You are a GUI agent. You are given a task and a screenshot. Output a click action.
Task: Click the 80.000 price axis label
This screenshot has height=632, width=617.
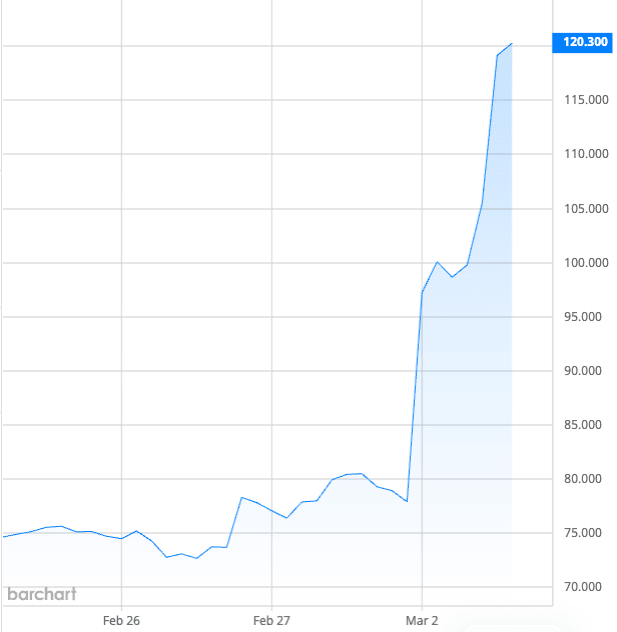pos(584,479)
